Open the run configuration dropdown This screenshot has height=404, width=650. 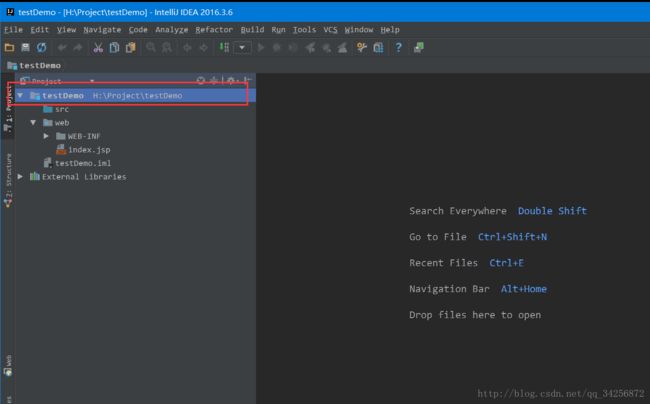(x=242, y=48)
